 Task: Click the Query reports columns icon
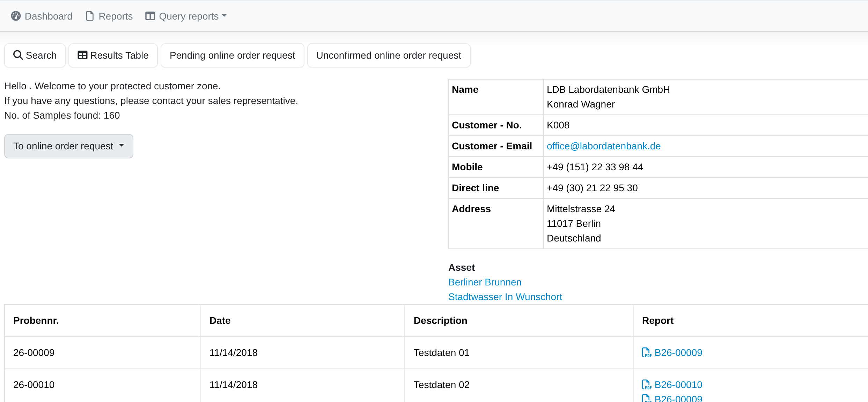150,16
